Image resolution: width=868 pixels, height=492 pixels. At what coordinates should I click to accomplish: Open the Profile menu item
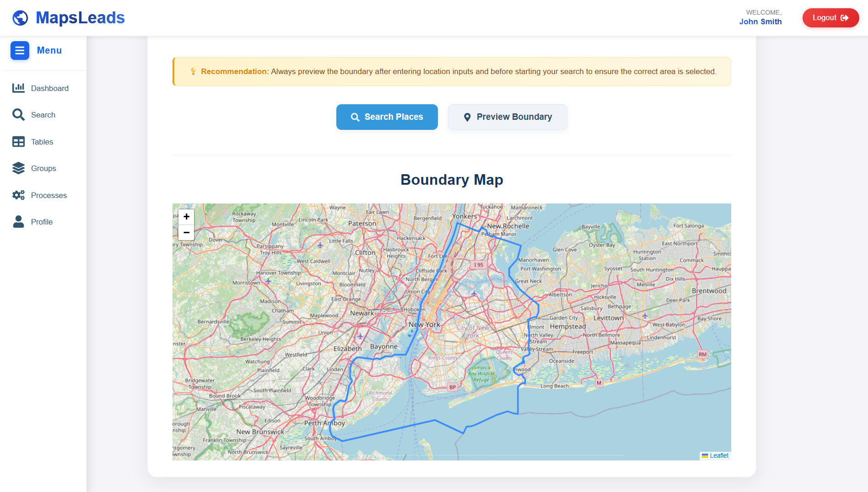click(45, 222)
